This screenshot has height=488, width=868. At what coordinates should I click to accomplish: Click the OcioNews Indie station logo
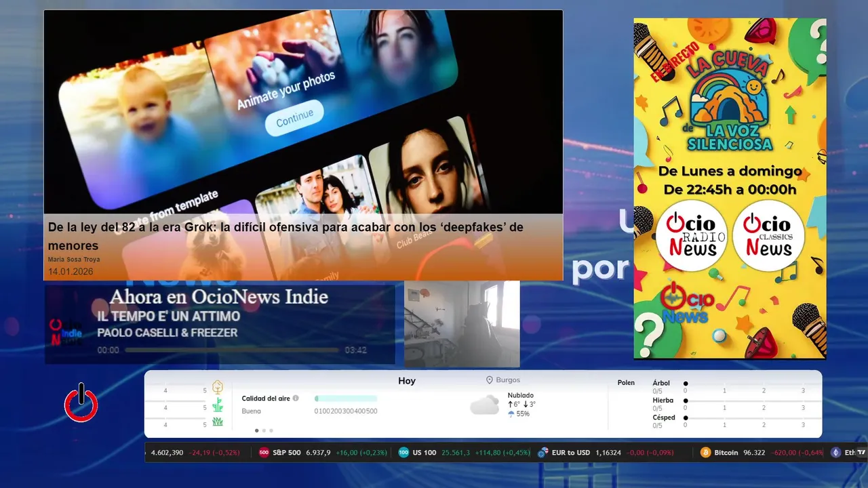click(66, 333)
